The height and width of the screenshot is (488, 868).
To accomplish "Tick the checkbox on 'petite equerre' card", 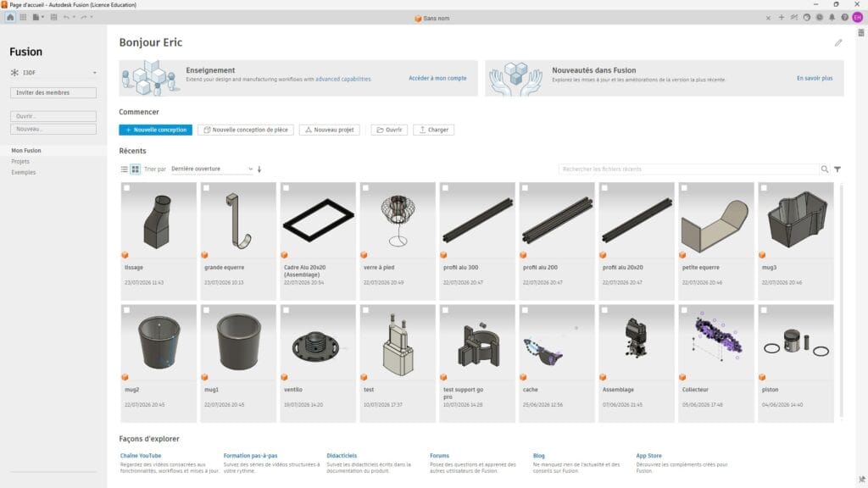I will point(684,188).
